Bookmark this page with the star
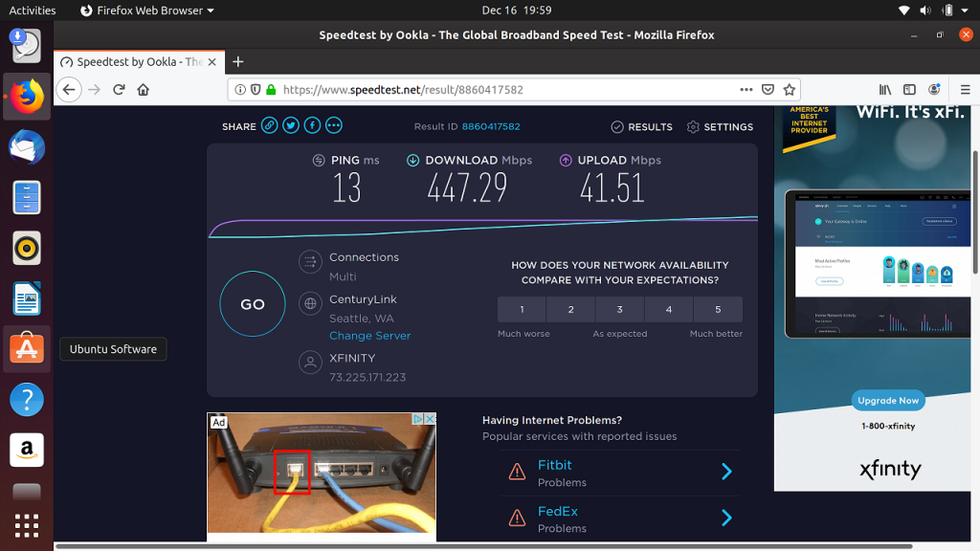Viewport: 980px width, 551px height. [x=790, y=90]
